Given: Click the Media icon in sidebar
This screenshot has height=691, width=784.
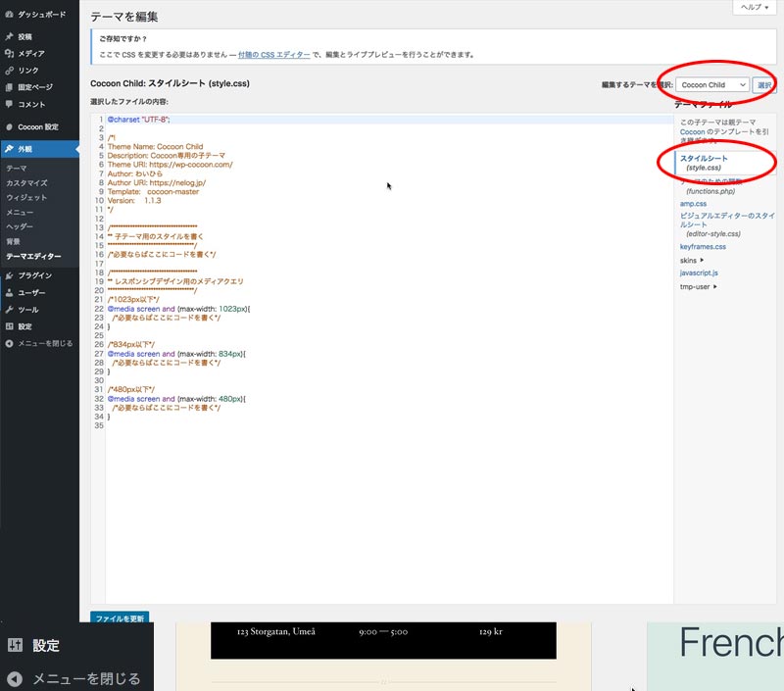Looking at the screenshot, I should pos(9,54).
